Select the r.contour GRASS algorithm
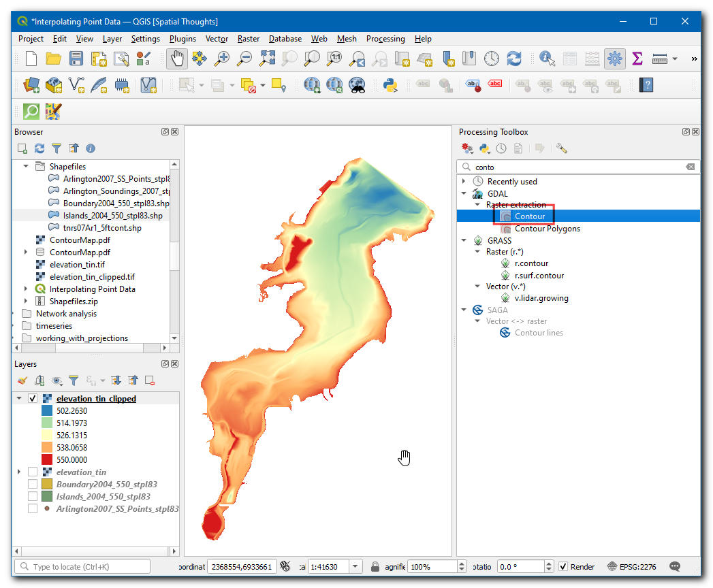Viewport: 713px width, 588px height. click(x=531, y=263)
